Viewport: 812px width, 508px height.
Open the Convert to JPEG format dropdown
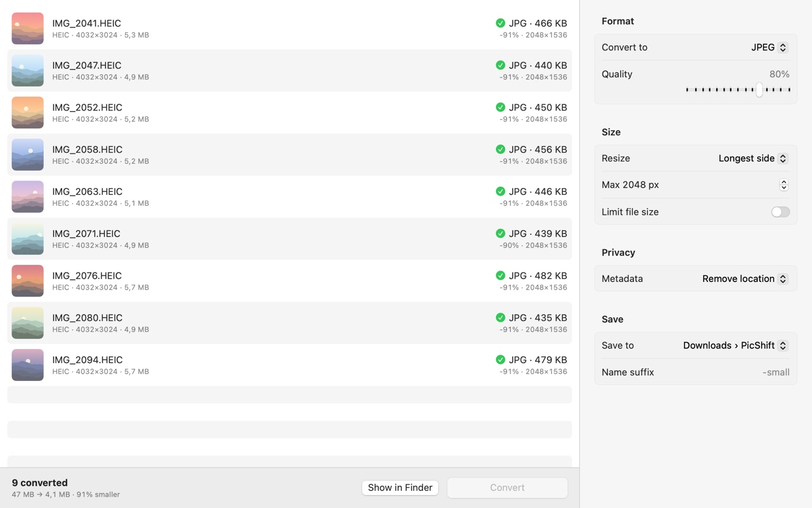(769, 48)
